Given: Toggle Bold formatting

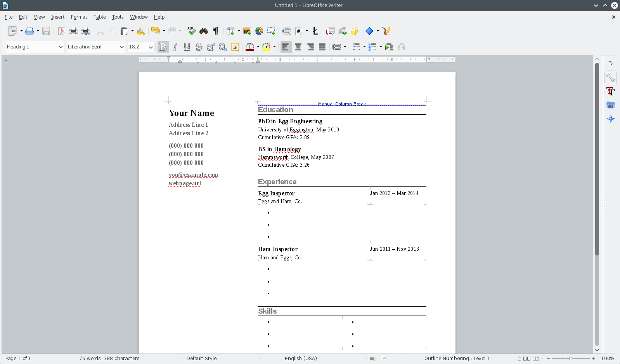Looking at the screenshot, I should [163, 47].
